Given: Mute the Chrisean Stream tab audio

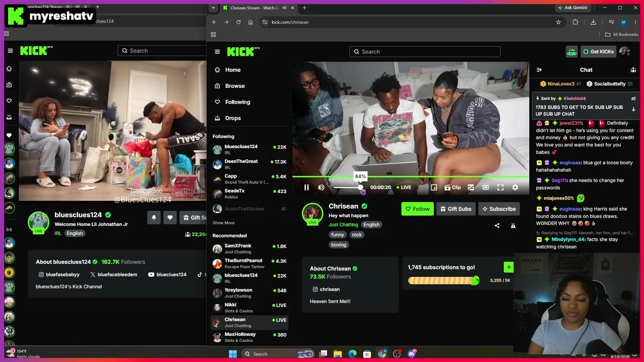Looking at the screenshot, I should pyautogui.click(x=285, y=8).
